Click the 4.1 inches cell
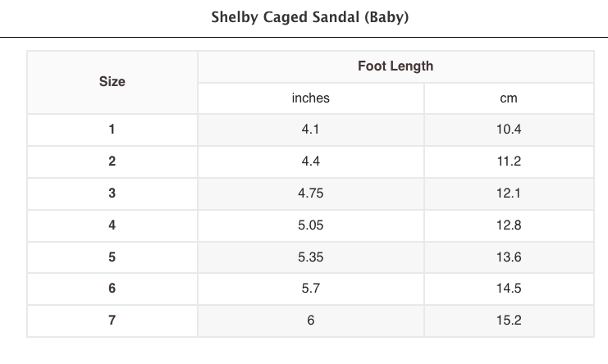608x364 pixels. (310, 130)
